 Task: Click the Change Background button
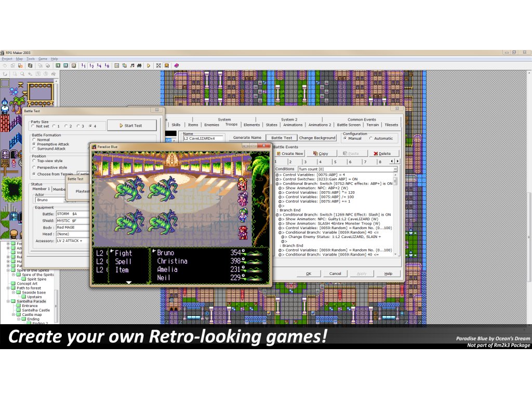317,138
